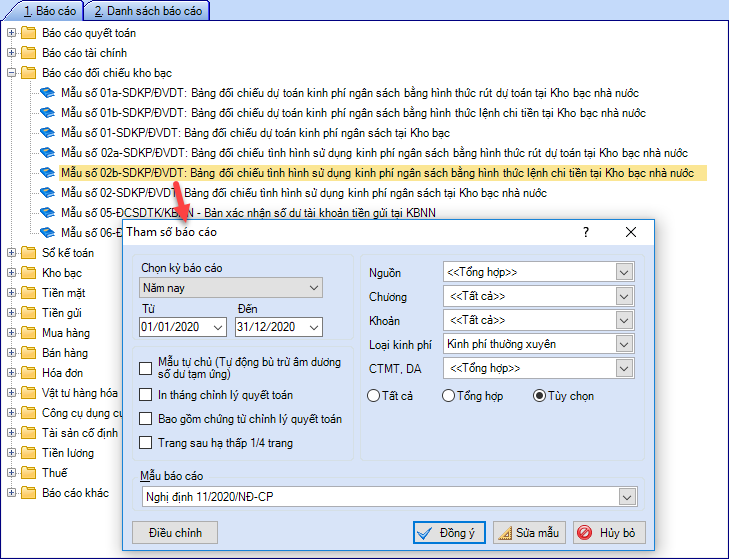This screenshot has height=559, width=729.
Task: Click book icon of Mẫu số 05-ĐCSDTK report
Action: click(x=47, y=213)
